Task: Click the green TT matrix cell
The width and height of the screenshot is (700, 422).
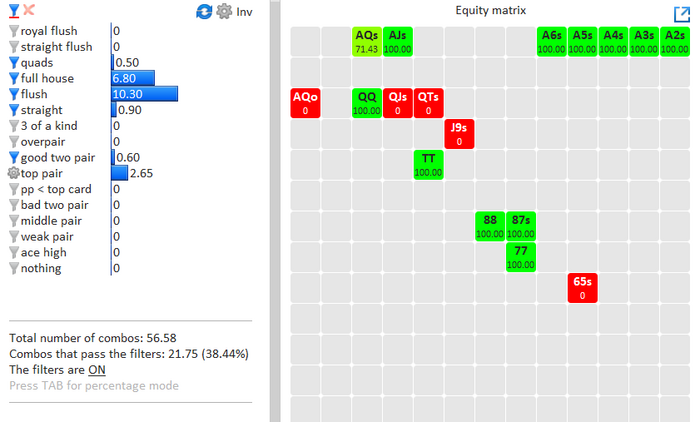Action: 428,165
